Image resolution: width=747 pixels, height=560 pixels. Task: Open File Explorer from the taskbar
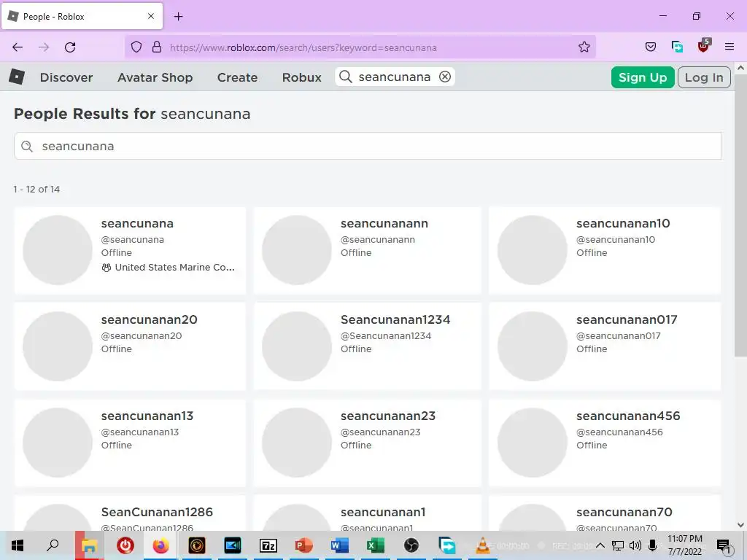89,545
